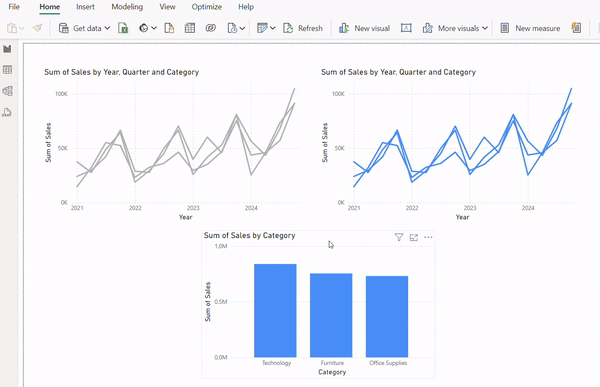This screenshot has width=600, height=387.
Task: Click the Category axis title on the bar chart
Action: 332,372
